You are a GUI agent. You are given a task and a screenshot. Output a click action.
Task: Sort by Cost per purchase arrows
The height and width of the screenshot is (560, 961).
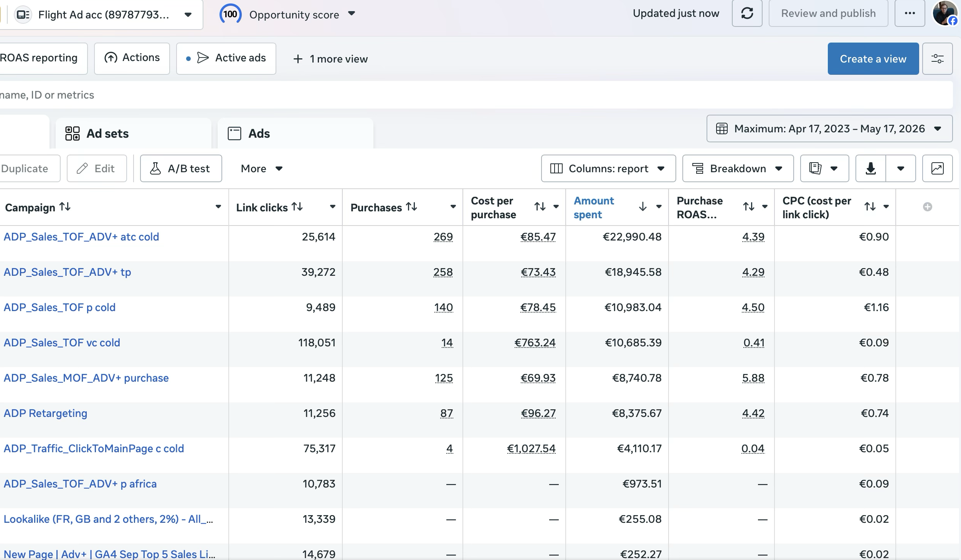tap(540, 207)
